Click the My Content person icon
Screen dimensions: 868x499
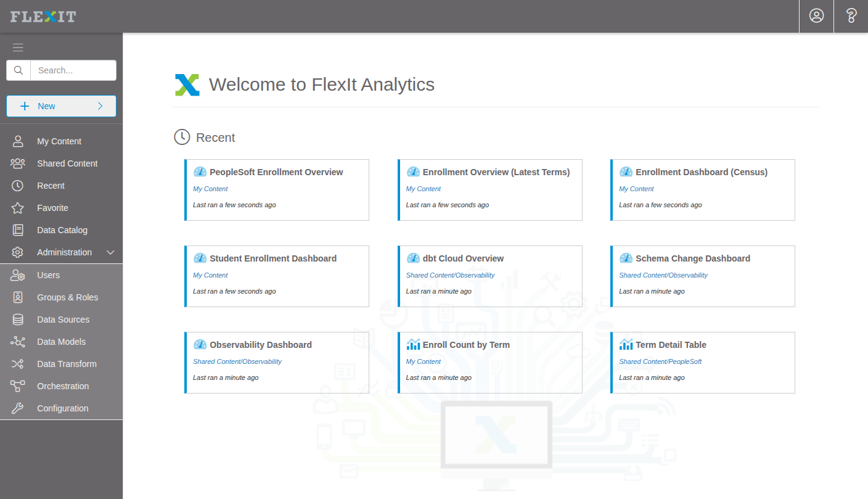pos(18,141)
